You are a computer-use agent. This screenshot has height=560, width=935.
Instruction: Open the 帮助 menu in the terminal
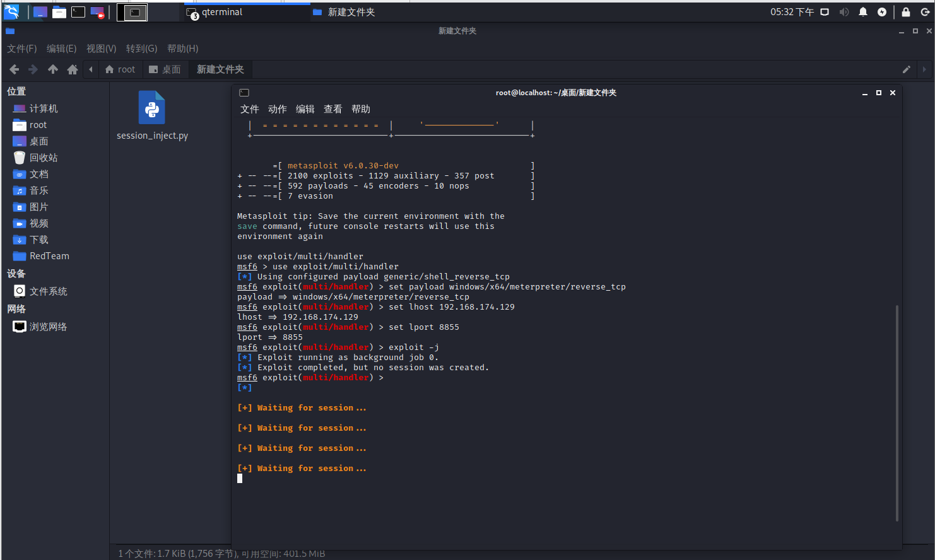361,109
